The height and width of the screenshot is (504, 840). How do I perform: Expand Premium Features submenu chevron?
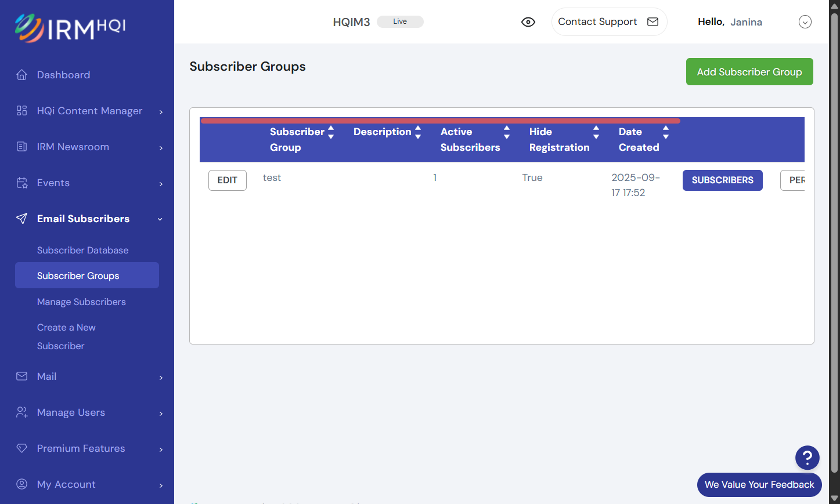click(161, 449)
